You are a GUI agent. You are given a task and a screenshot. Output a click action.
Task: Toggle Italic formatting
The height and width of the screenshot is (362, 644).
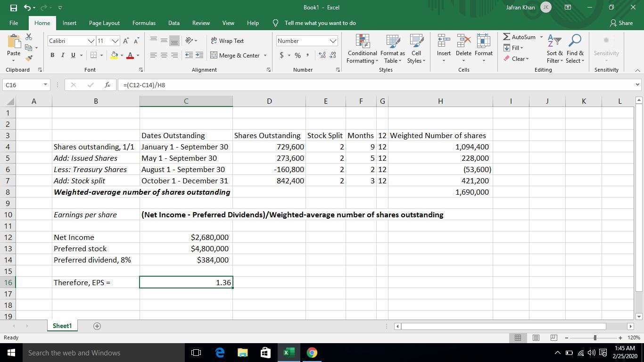point(63,56)
